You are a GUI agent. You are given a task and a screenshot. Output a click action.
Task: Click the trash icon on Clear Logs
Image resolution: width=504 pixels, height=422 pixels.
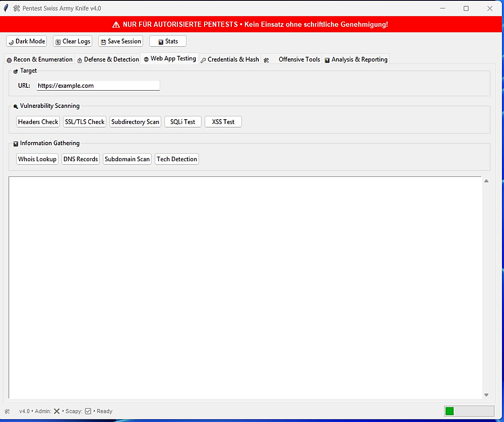[58, 42]
